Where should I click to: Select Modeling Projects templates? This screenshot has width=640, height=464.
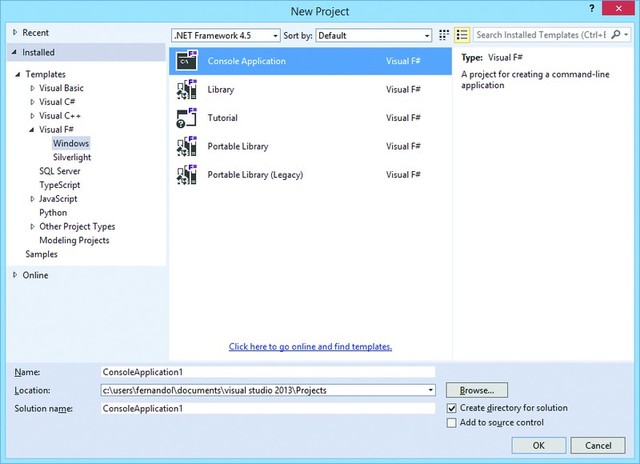[x=74, y=240]
